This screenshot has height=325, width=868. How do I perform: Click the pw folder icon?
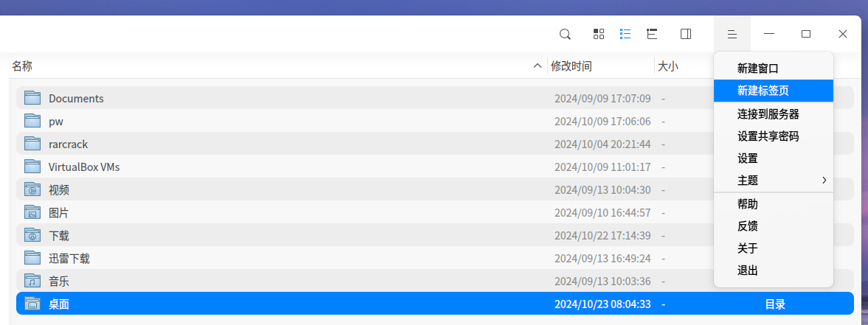pyautogui.click(x=32, y=121)
